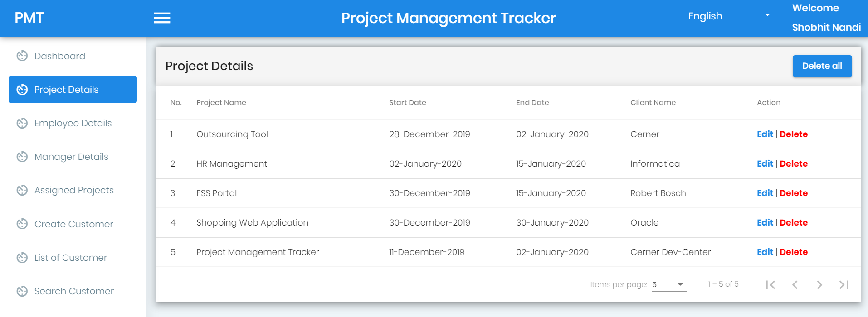Click the Employee Details icon in sidebar

21,123
